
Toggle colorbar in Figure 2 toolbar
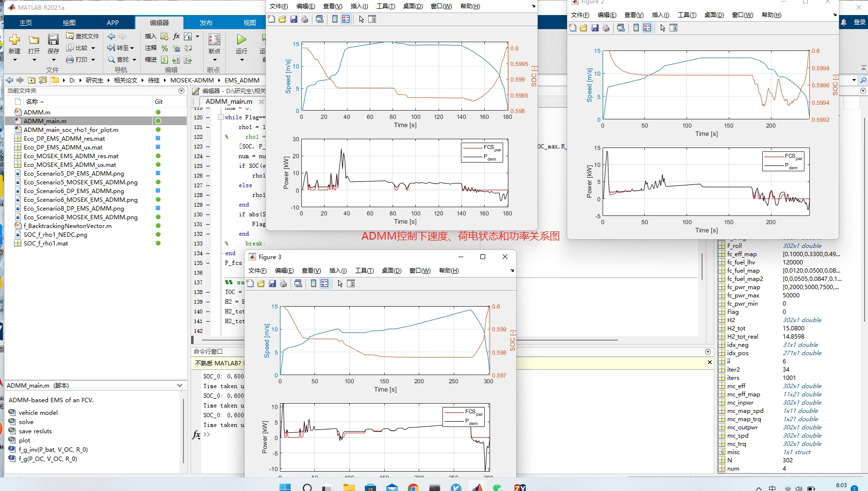(636, 28)
